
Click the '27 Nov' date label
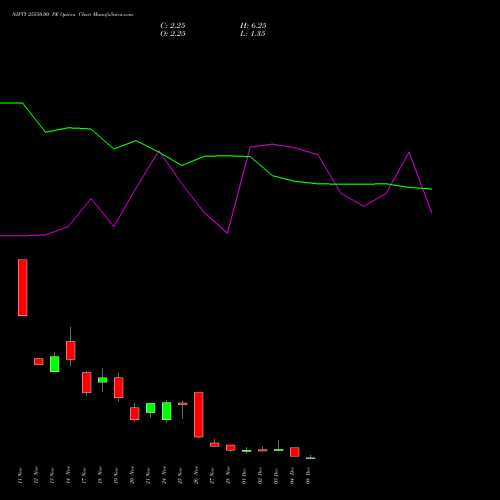point(212,476)
